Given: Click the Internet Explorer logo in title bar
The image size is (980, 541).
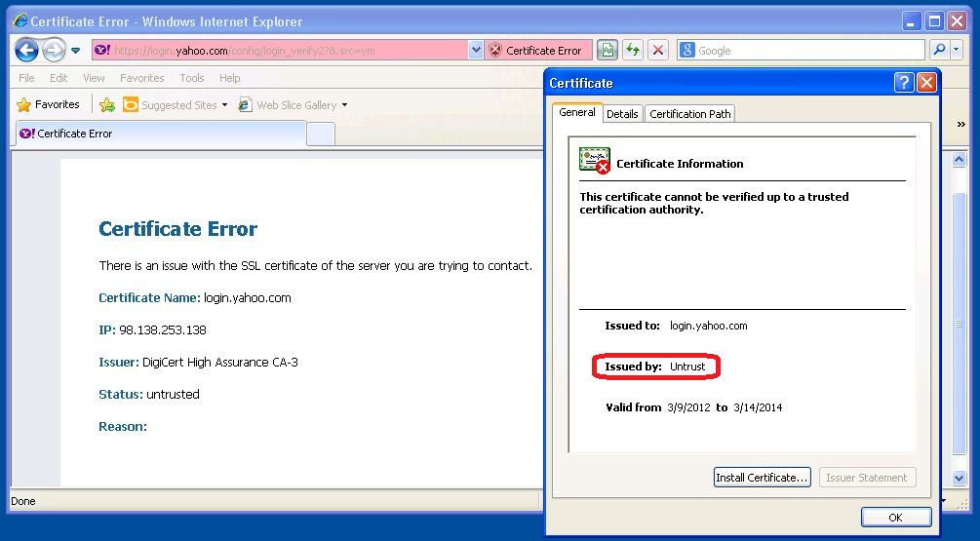Looking at the screenshot, I should (20, 21).
